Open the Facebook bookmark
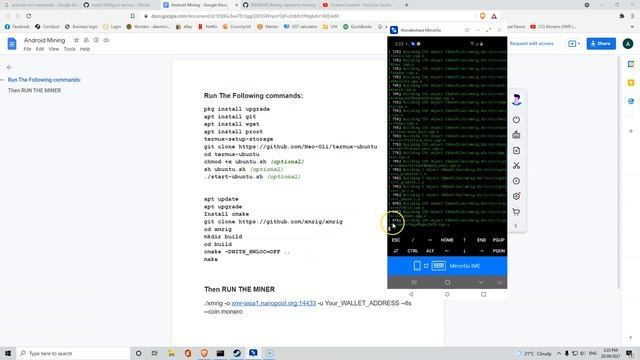The width and height of the screenshot is (640, 360). point(17,27)
